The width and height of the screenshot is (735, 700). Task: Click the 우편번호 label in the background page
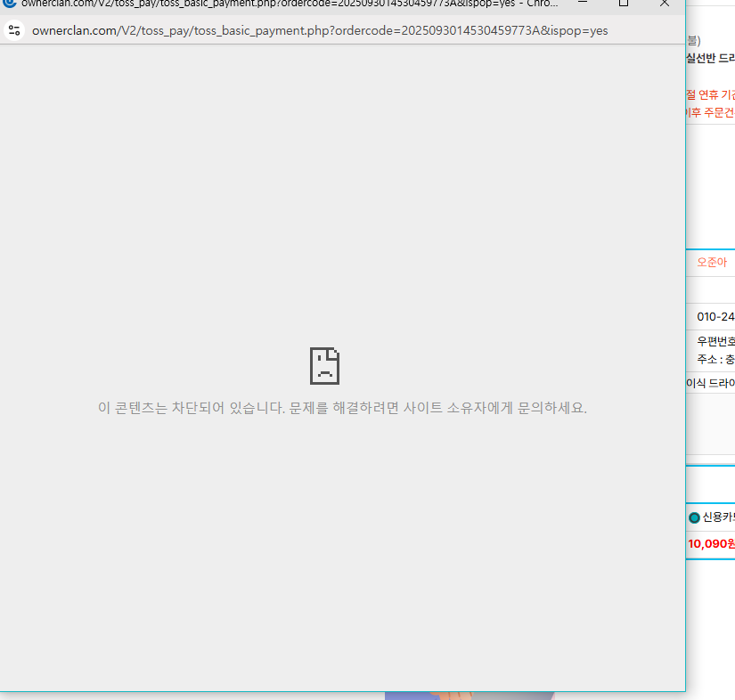point(715,341)
